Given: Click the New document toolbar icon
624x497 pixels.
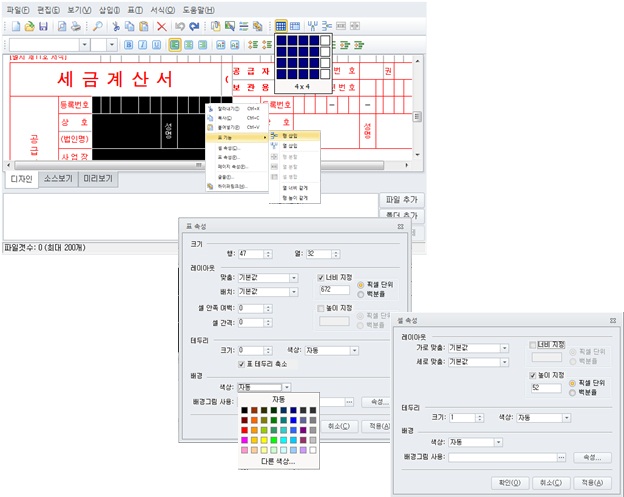Looking at the screenshot, I should (16, 26).
